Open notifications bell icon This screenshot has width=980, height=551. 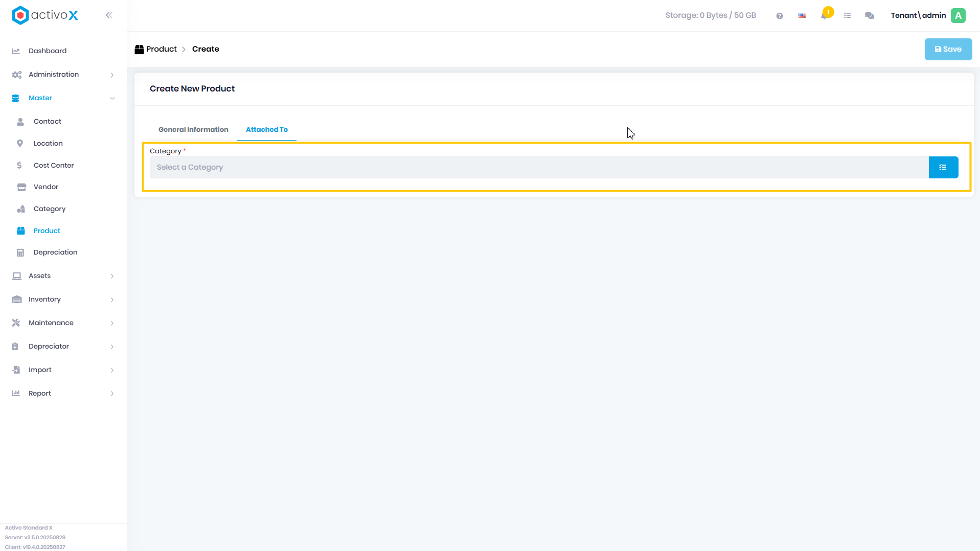[824, 15]
